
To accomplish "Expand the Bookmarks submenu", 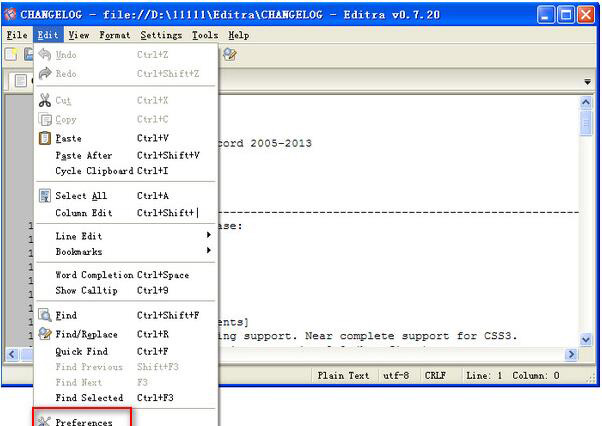I will coord(126,252).
